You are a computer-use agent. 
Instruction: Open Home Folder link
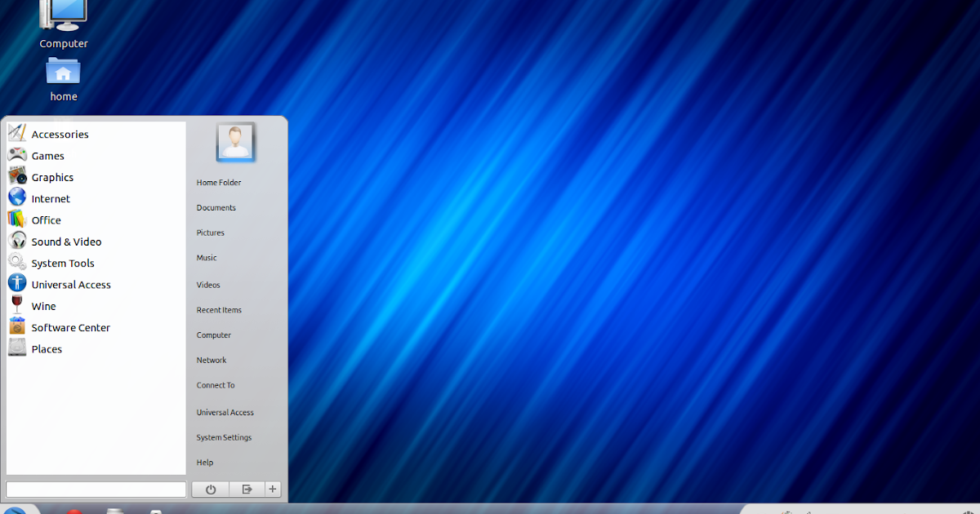point(219,183)
